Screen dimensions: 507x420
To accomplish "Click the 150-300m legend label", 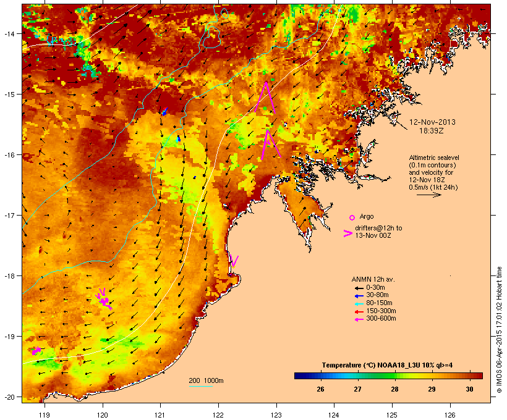I will coord(381,311).
